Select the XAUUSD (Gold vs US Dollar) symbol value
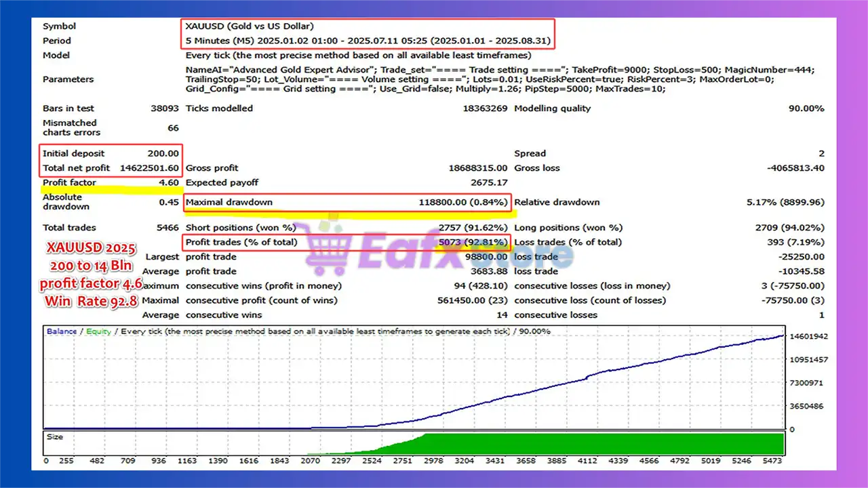Viewport: 868px width, 488px height. click(250, 26)
